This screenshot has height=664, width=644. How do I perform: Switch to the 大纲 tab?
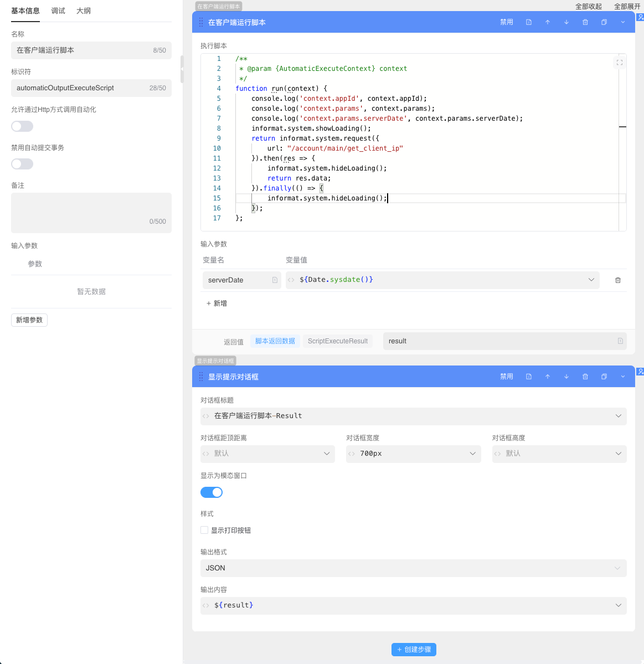click(x=84, y=11)
